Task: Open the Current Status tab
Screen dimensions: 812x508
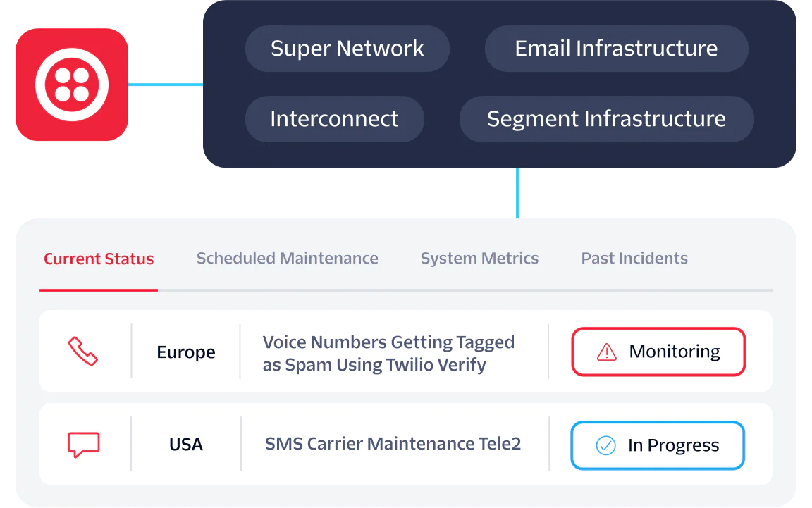Action: 99,259
